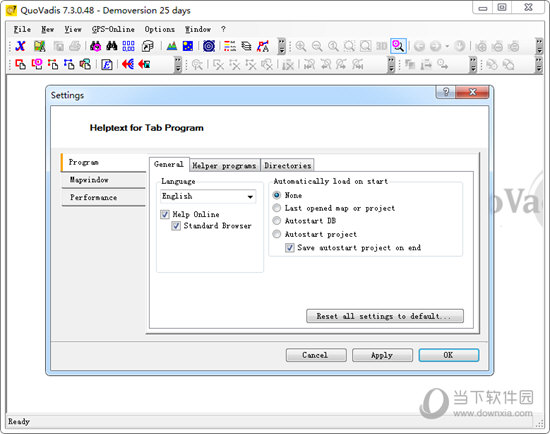Select the Autostart project option
Screen dimensions: 550x434
click(x=277, y=234)
